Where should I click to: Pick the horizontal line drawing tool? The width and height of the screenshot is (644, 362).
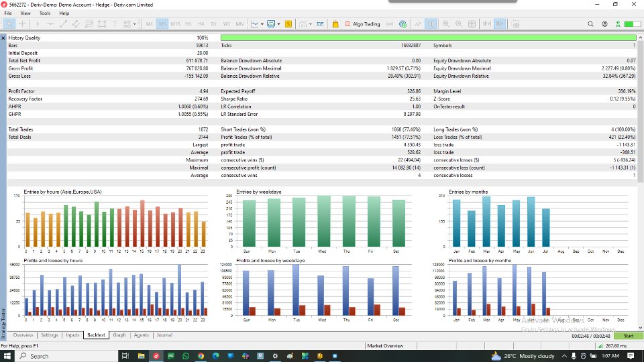tap(50, 24)
